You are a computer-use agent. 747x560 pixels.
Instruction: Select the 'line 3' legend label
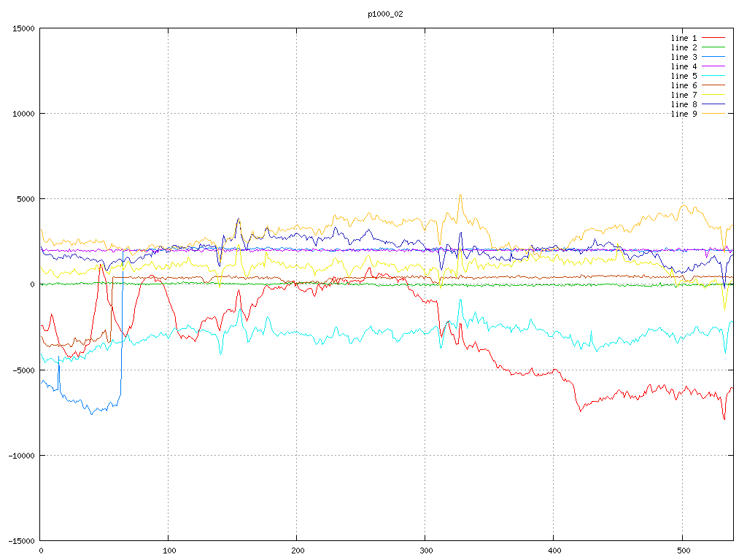(684, 57)
